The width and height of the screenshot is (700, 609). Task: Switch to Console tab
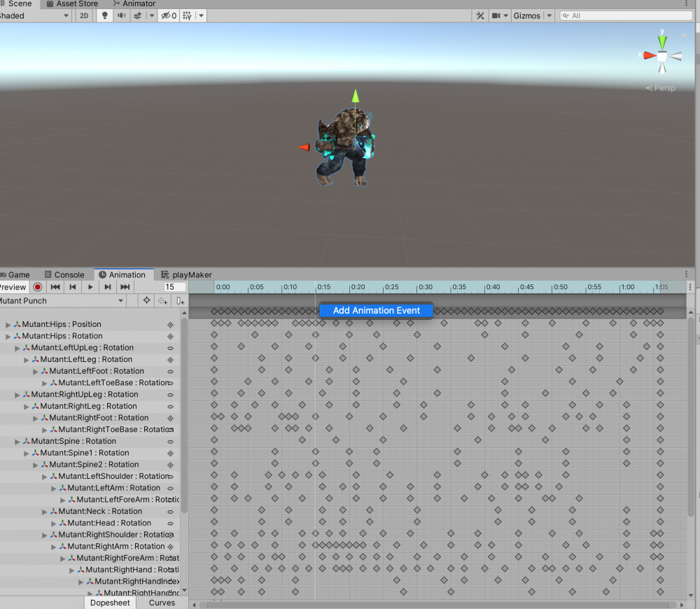click(64, 274)
